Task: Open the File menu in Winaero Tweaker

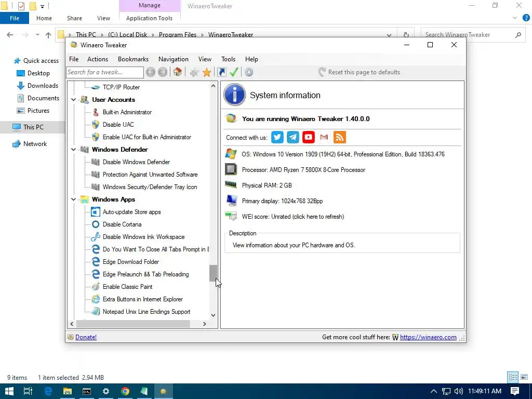Action: coord(74,59)
